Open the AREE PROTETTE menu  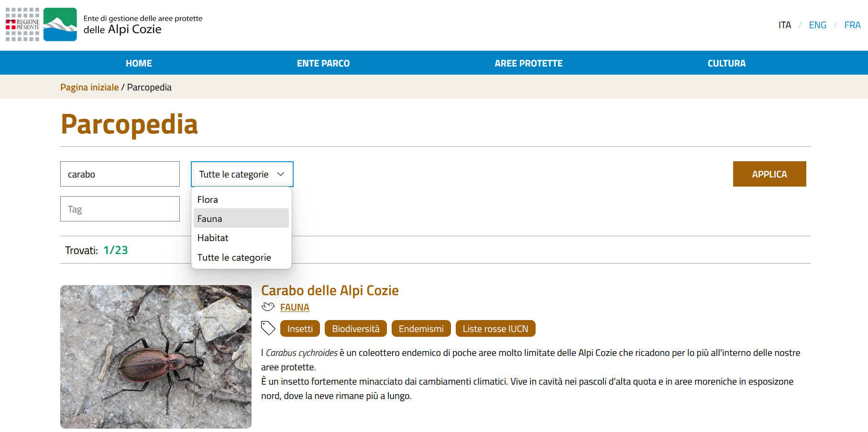[x=528, y=63]
